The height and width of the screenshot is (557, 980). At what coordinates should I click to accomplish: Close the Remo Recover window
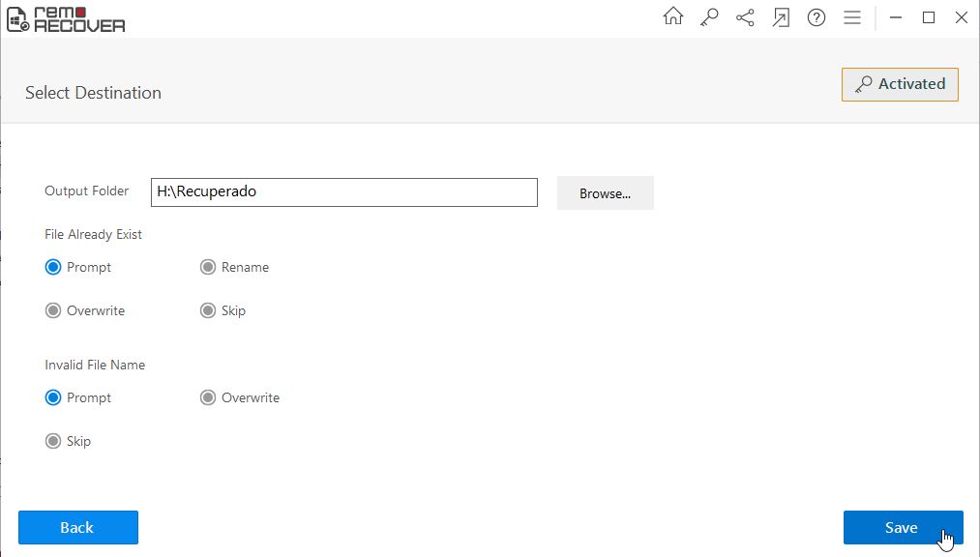[961, 17]
